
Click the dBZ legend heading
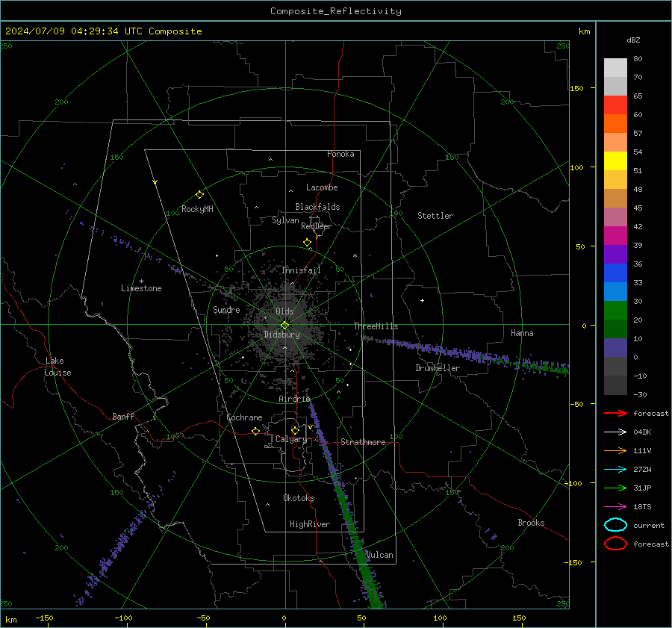pos(633,40)
